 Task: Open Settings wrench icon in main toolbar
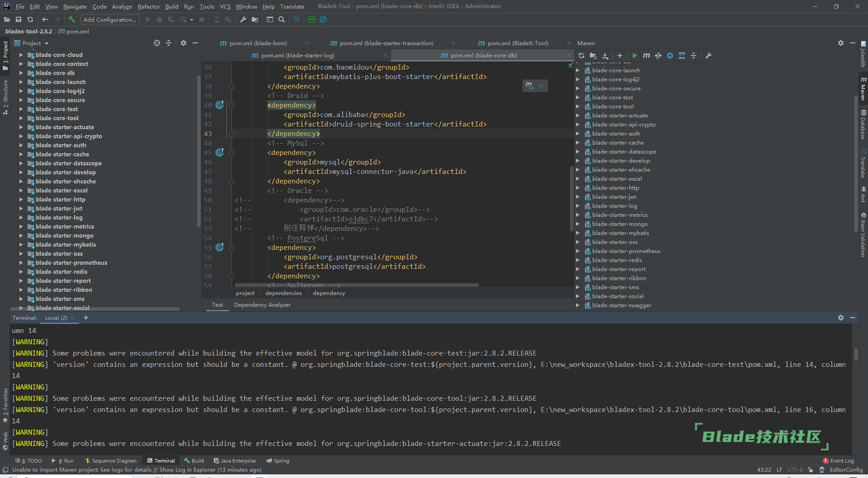pos(243,19)
